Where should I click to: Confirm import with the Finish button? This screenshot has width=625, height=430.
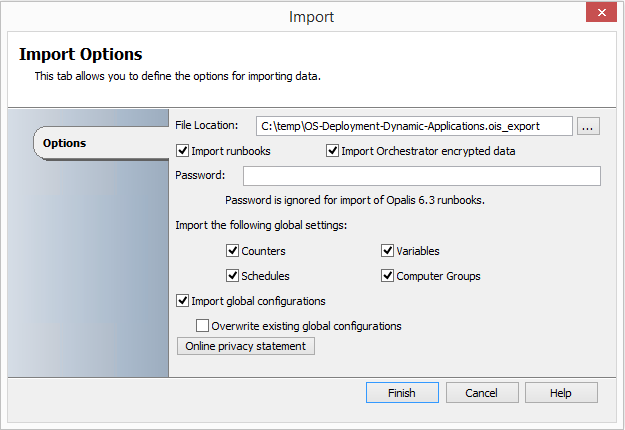pyautogui.click(x=402, y=393)
